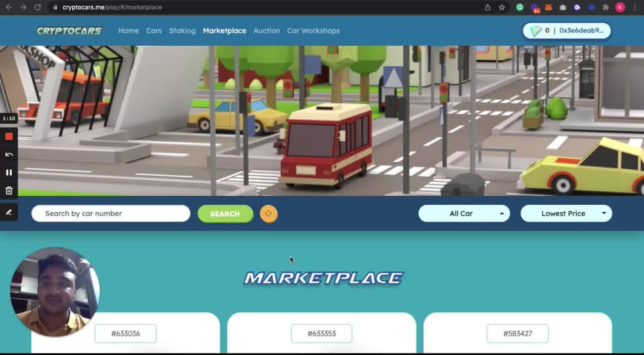Select car card #633353

(x=321, y=334)
